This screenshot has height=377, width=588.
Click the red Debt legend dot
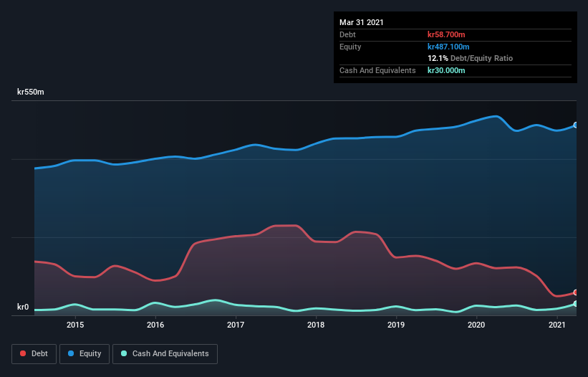[x=23, y=353]
